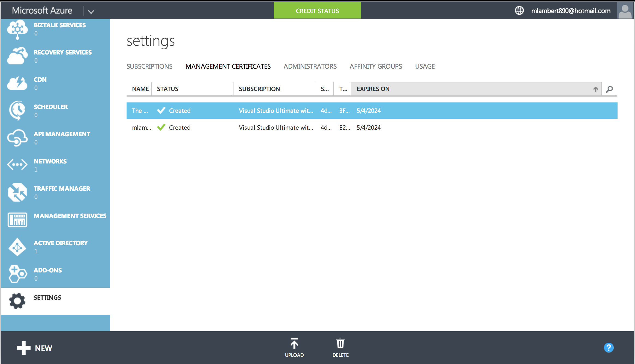Open Active Directory diamond icon
The height and width of the screenshot is (364, 635).
pos(17,247)
